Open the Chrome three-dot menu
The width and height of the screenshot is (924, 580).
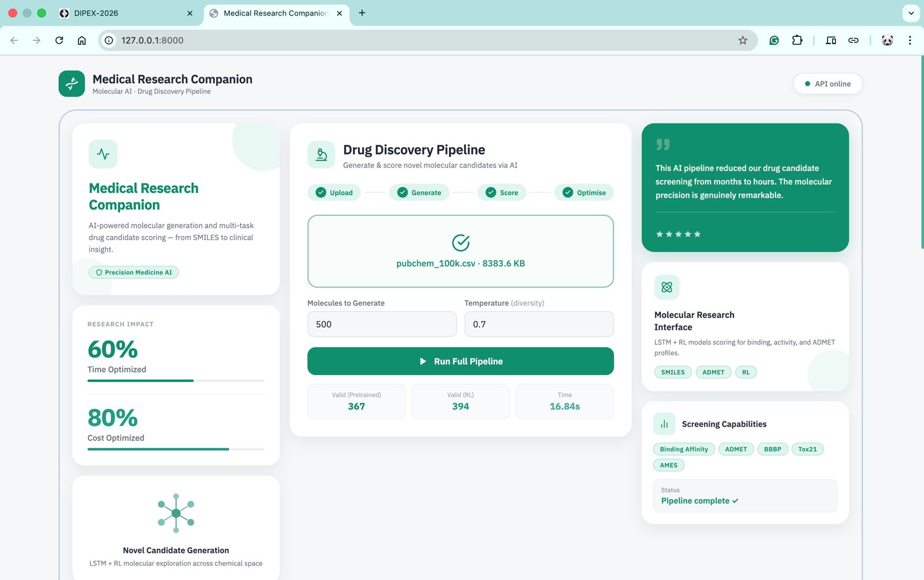(x=910, y=40)
